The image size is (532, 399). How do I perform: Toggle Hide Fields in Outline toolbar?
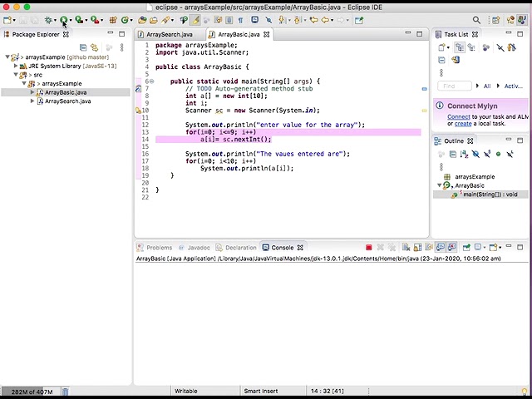[475, 155]
